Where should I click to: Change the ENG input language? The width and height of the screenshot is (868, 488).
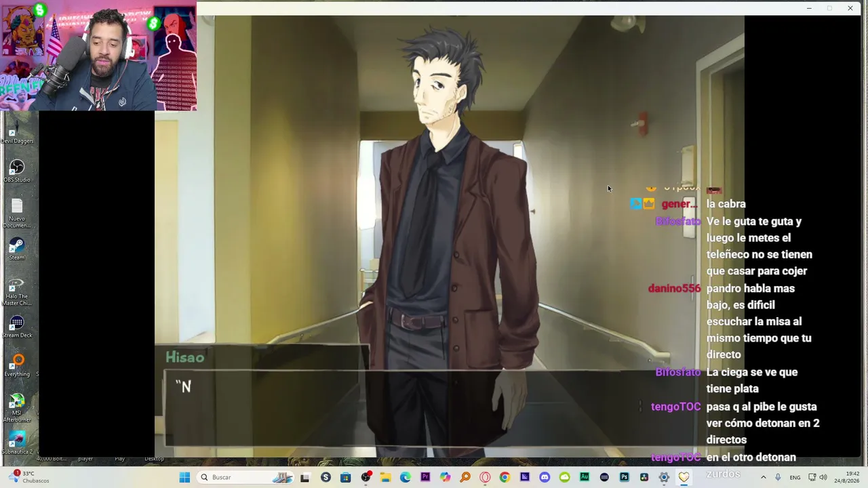click(x=795, y=477)
